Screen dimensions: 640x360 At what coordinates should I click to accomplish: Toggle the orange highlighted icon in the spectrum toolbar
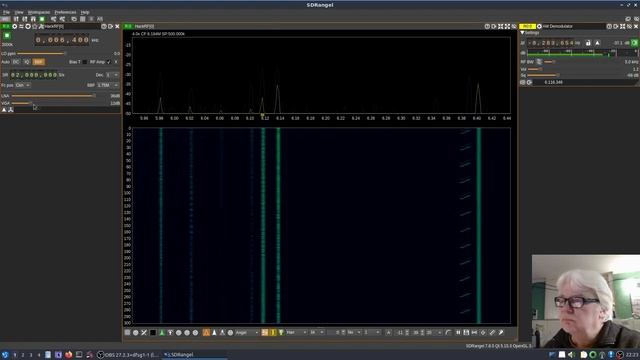206,333
